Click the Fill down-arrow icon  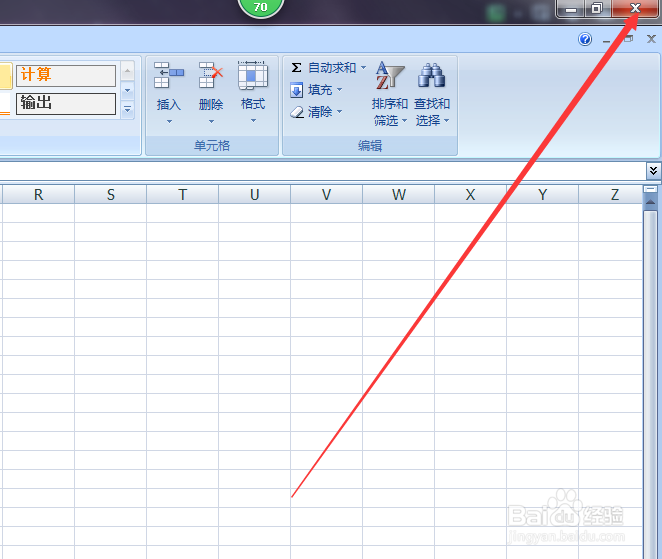click(x=296, y=90)
